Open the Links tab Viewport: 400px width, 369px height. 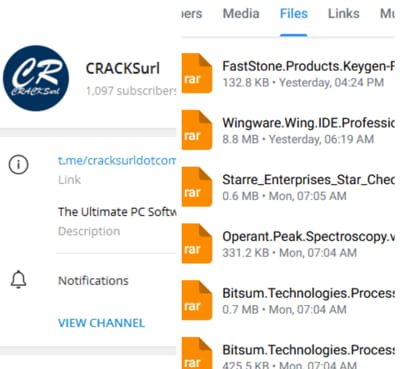[344, 14]
